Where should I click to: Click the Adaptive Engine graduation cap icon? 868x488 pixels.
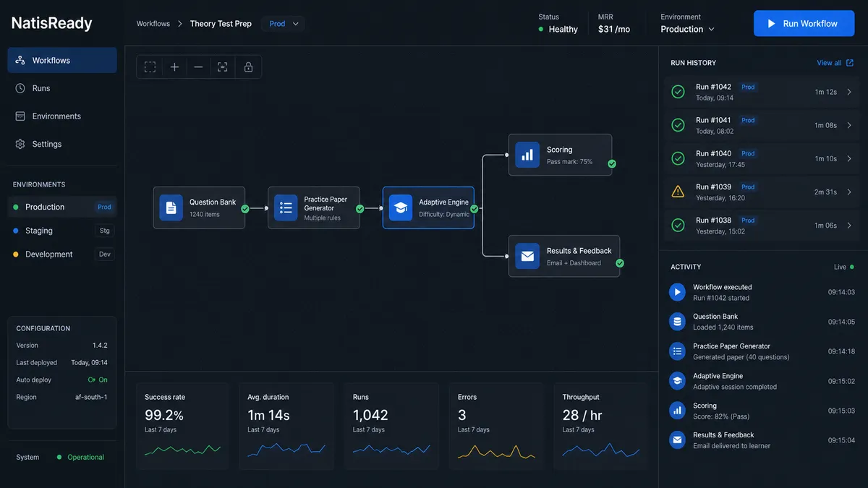[400, 208]
